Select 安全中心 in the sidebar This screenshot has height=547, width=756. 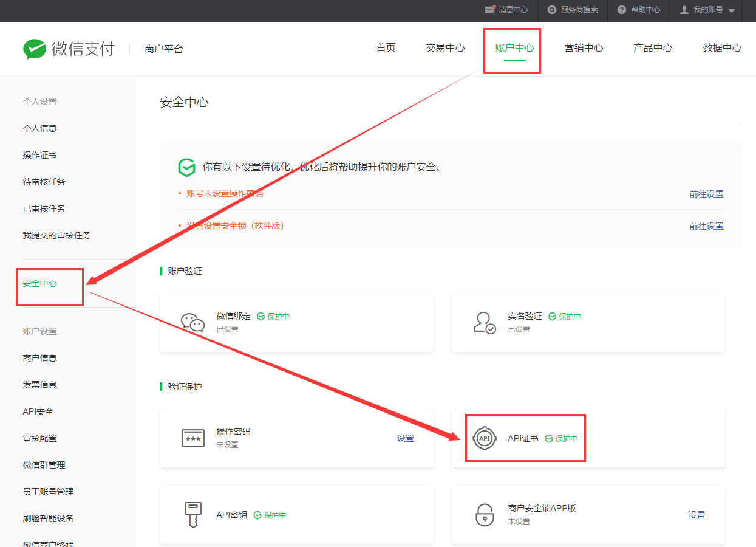(x=40, y=283)
